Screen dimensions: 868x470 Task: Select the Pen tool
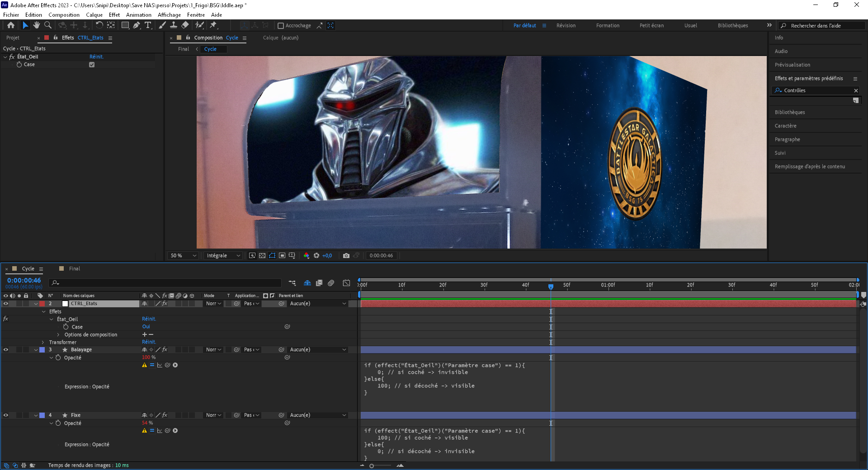[136, 25]
